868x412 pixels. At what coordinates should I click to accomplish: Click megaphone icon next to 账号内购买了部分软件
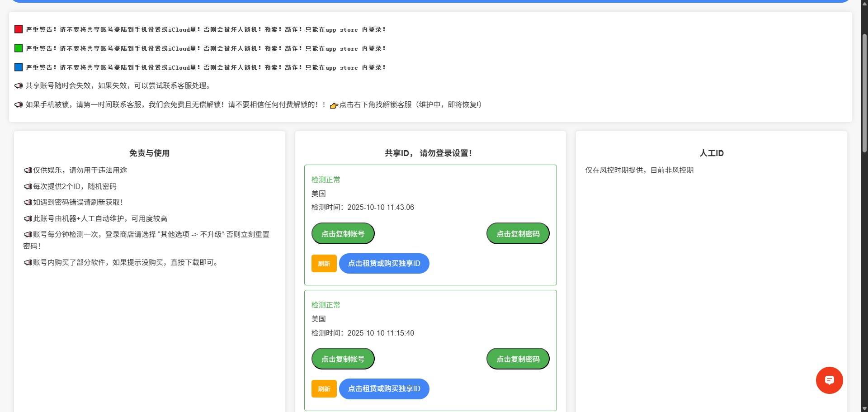tap(28, 263)
